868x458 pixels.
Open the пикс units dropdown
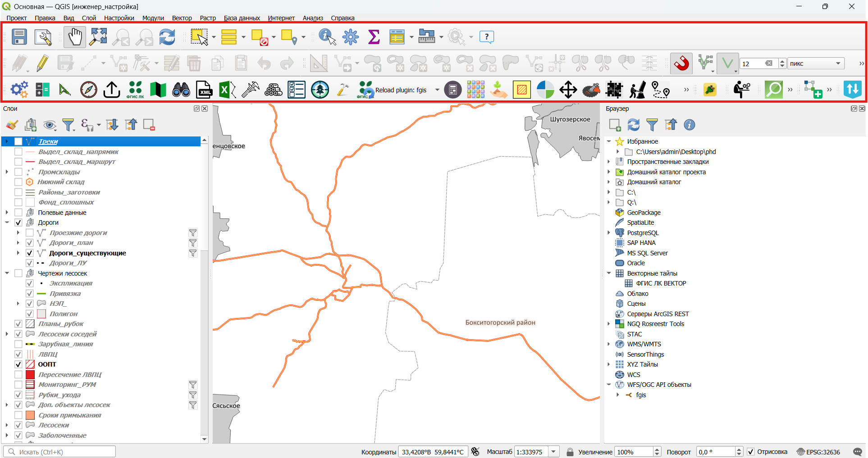[816, 63]
